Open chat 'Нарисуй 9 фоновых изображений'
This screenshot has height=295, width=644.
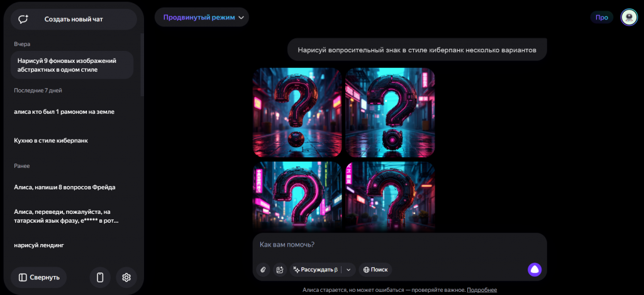pos(72,65)
